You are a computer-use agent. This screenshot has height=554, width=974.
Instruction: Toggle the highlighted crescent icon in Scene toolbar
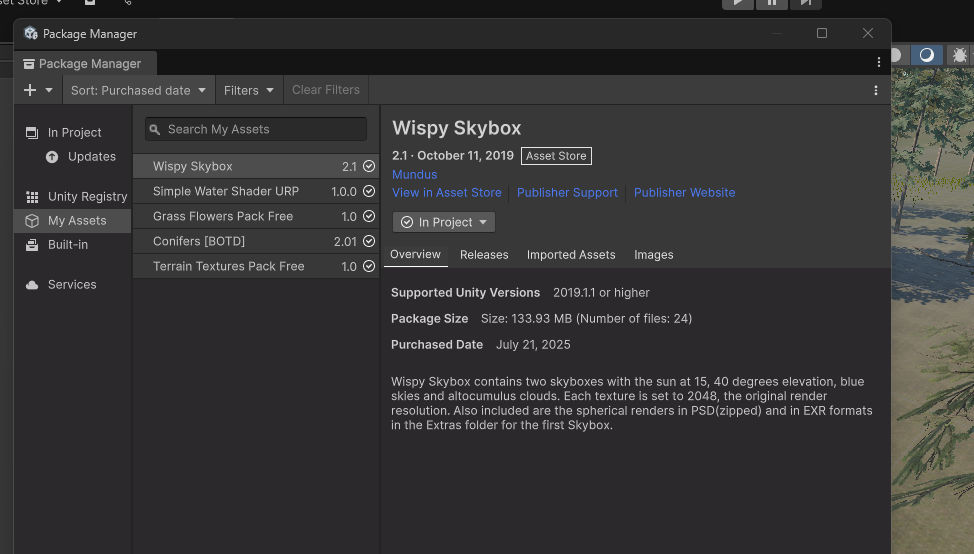[x=927, y=55]
